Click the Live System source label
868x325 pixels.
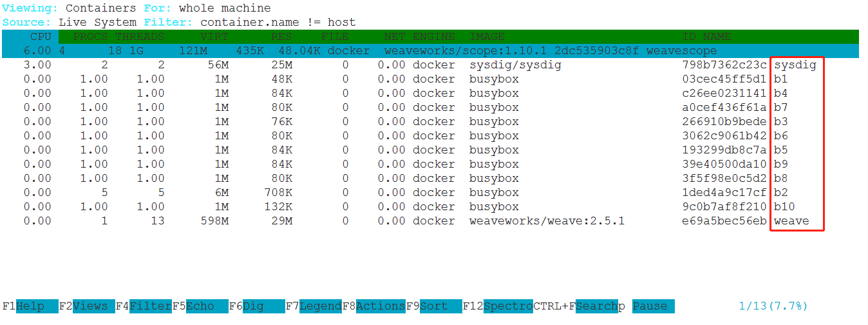(97, 23)
